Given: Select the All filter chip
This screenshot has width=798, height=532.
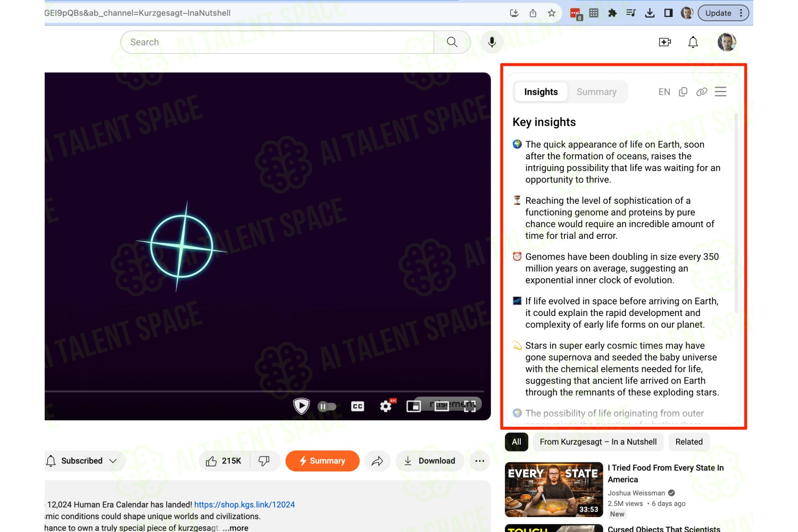Looking at the screenshot, I should click(517, 442).
